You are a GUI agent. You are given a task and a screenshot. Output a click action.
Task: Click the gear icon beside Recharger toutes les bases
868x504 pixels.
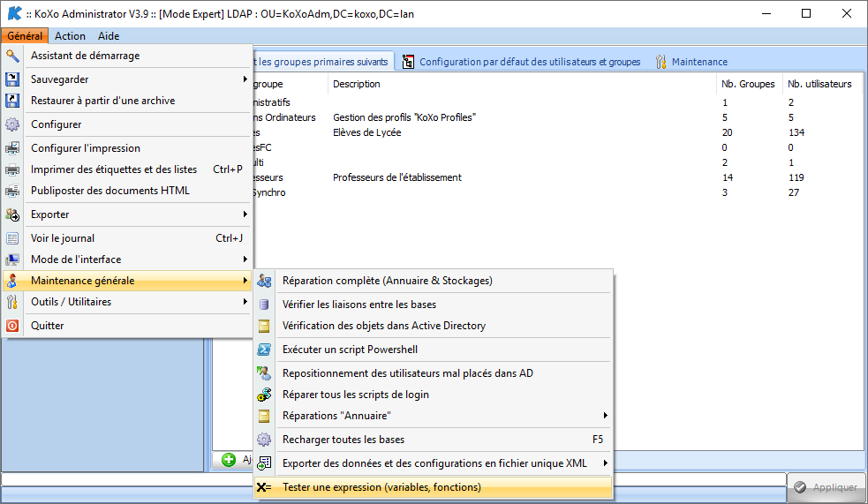(264, 440)
